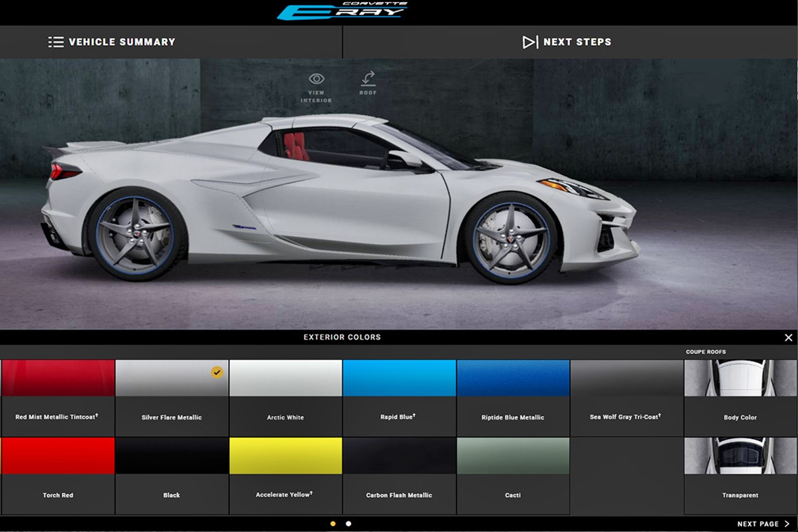Click the Arctic White label text

pos(285,418)
